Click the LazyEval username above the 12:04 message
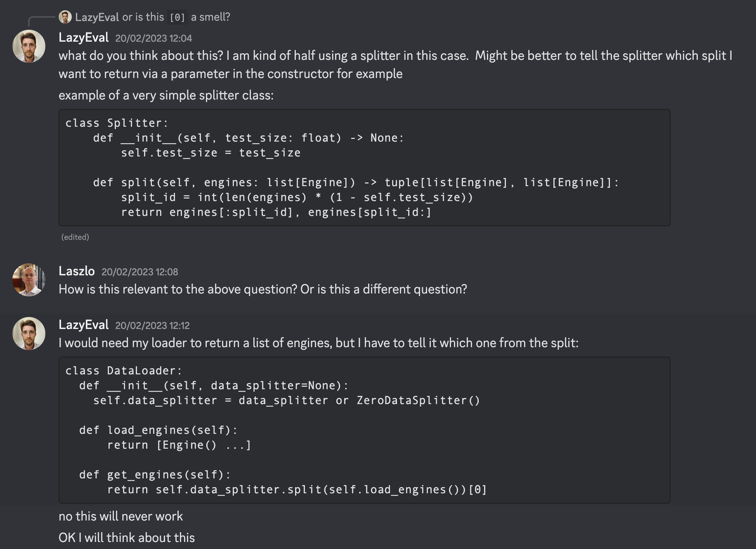Viewport: 756px width, 549px height. [x=84, y=37]
